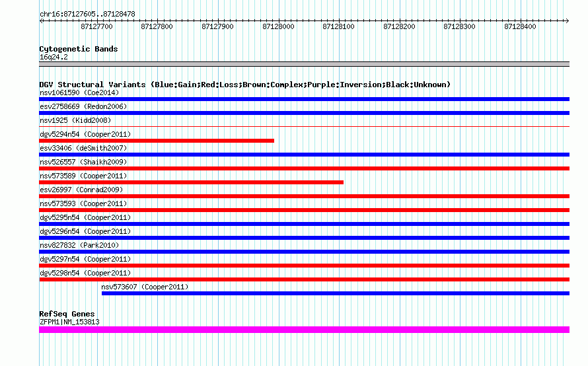Open the esv26997 (Conrad2009) variant label
Viewport: 588px width, 366px height.
[x=81, y=190]
